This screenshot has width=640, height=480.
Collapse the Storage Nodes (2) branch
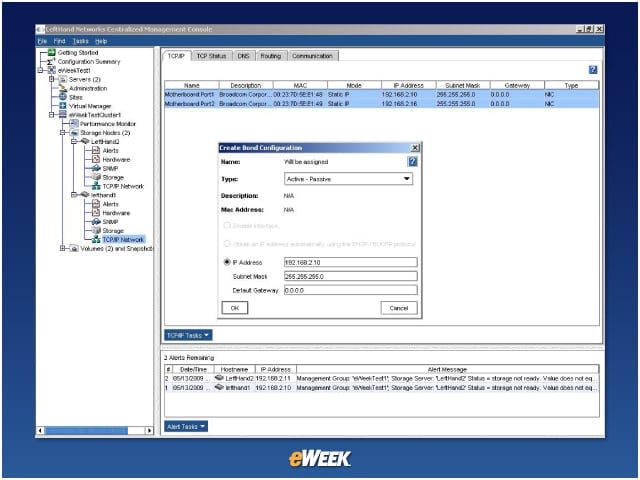pos(62,133)
